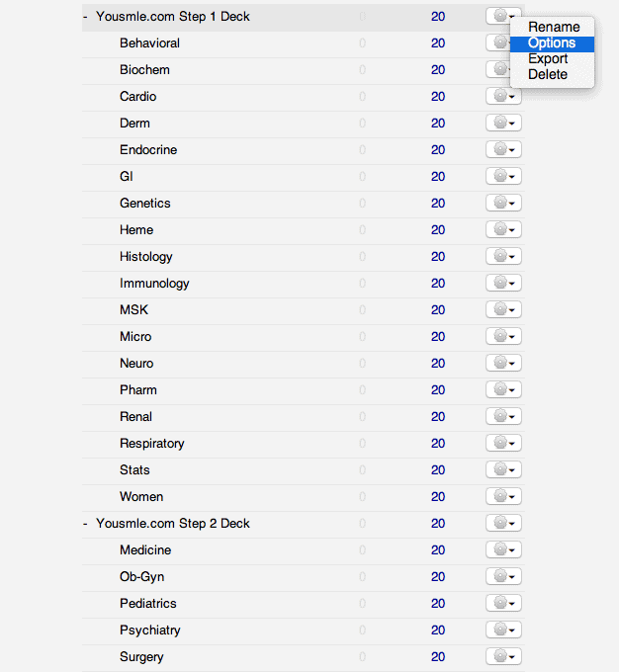Viewport: 619px width, 672px height.
Task: Choose Options from the context menu
Action: pos(552,42)
